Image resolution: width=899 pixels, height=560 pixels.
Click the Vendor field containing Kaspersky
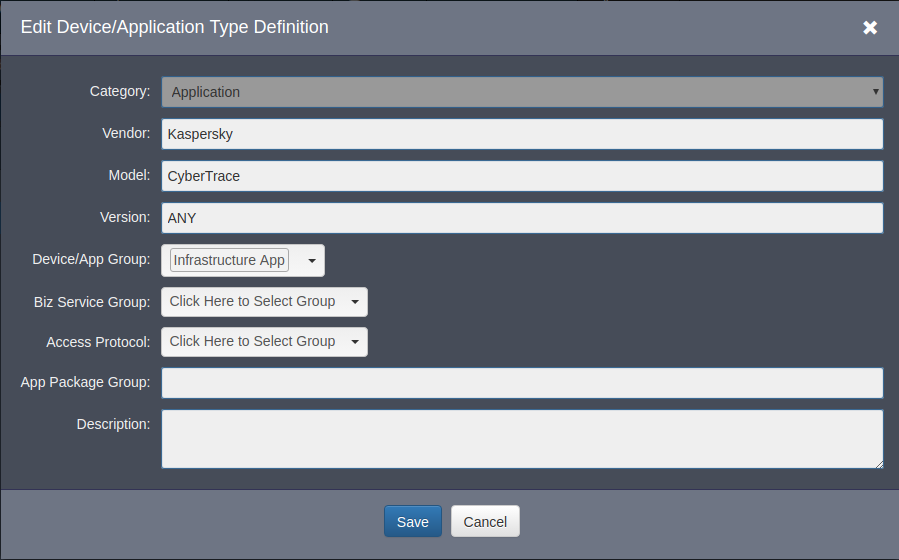(x=521, y=134)
